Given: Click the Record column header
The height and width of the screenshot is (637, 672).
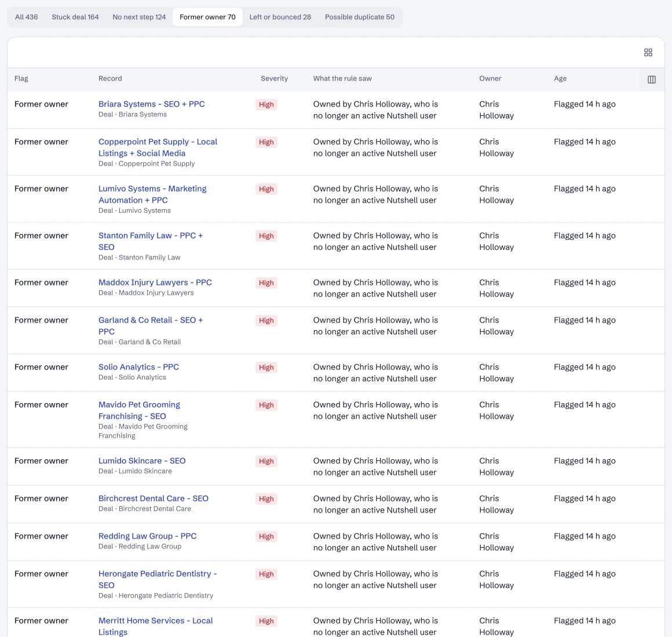Looking at the screenshot, I should tap(110, 78).
